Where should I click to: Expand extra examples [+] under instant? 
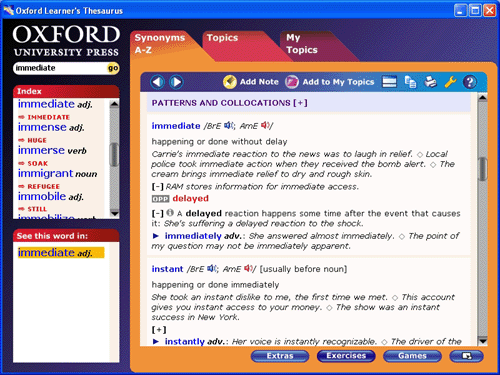(x=159, y=330)
